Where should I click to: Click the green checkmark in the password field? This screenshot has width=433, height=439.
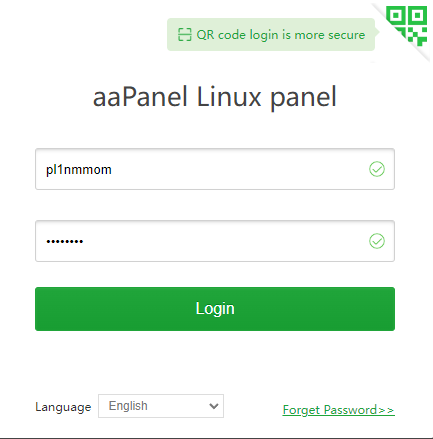coord(377,241)
